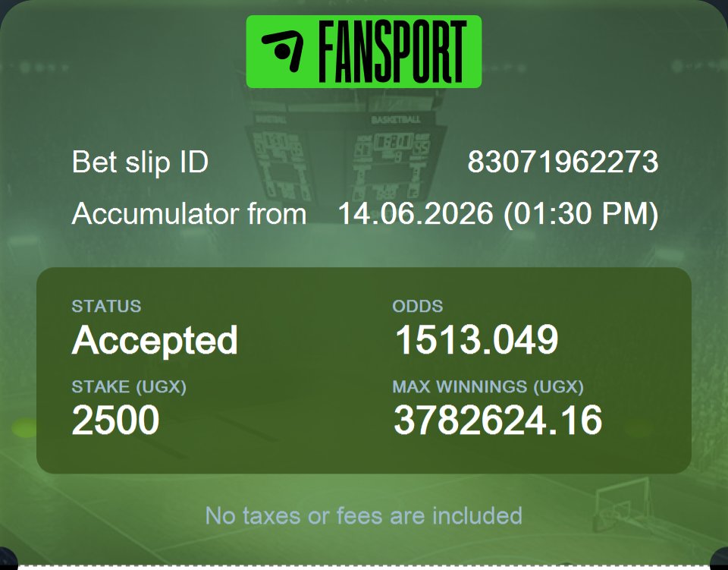Click the ODDS heading

pyautogui.click(x=417, y=306)
